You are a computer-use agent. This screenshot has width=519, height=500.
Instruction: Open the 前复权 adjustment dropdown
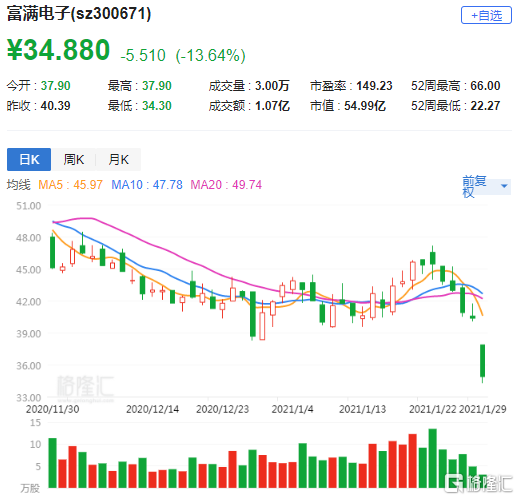pos(486,186)
